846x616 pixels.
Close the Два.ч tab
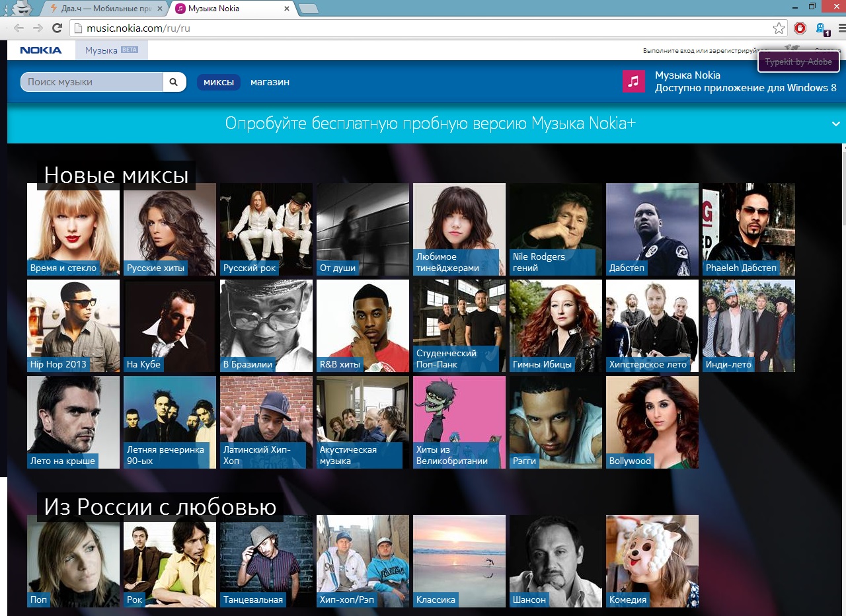(160, 9)
